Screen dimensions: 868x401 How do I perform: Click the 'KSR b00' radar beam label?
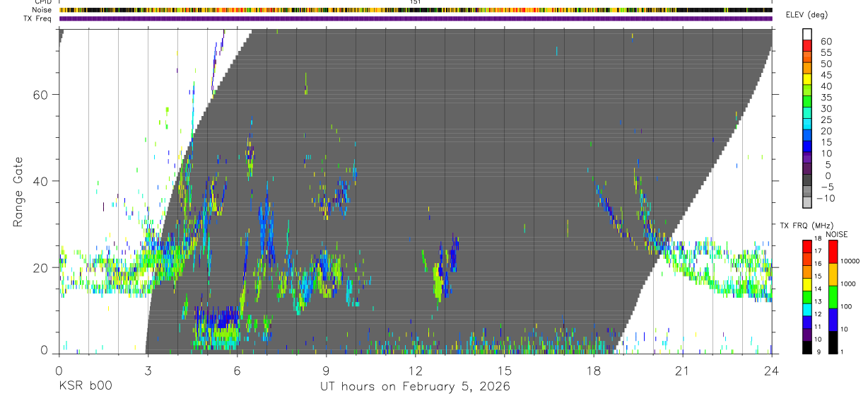click(x=85, y=386)
